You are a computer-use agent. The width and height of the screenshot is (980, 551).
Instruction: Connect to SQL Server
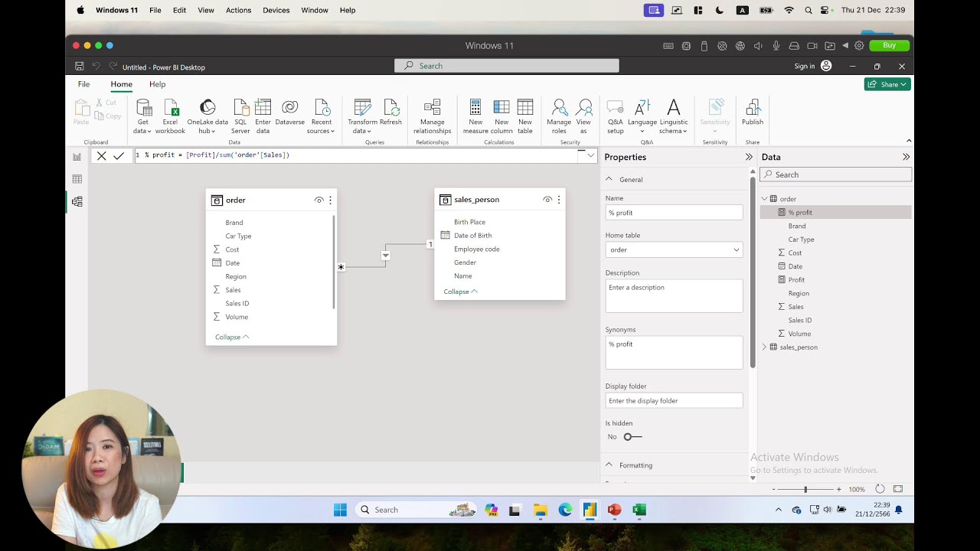tap(240, 116)
